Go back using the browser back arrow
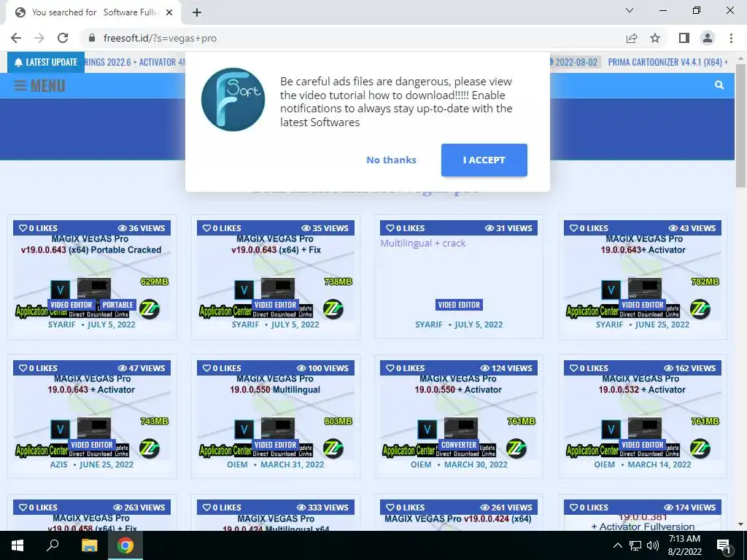Image resolution: width=747 pixels, height=560 pixels. click(x=16, y=38)
